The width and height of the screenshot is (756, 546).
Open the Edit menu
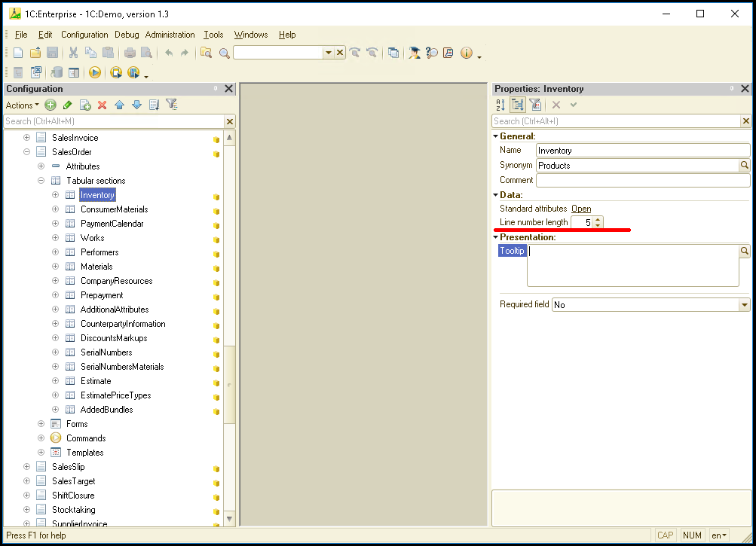click(x=45, y=35)
